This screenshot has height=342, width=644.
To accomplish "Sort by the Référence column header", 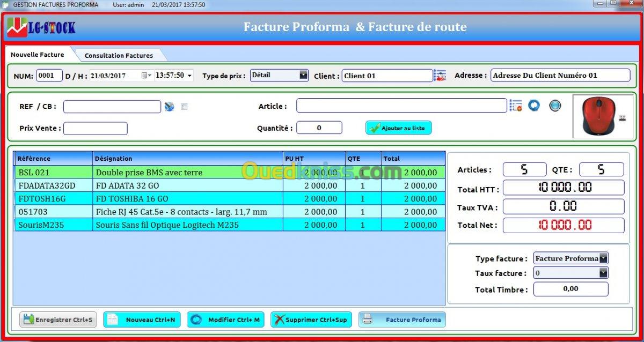I will tap(53, 159).
